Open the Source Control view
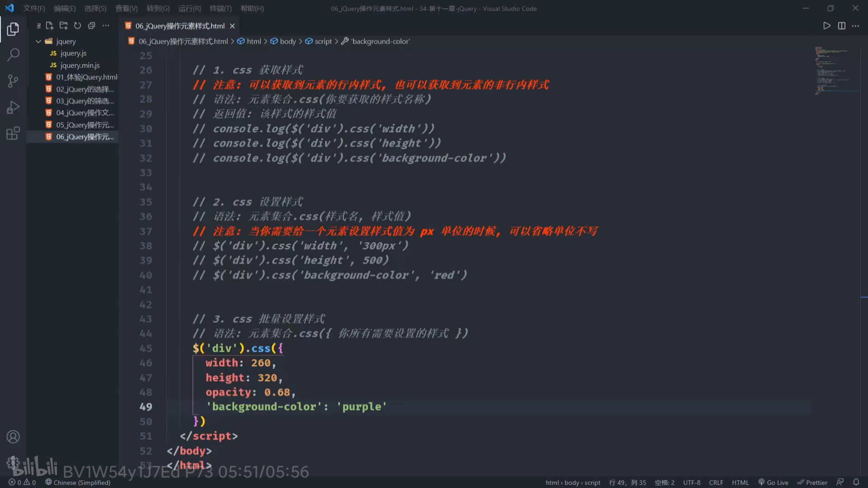The image size is (868, 488). tap(13, 81)
